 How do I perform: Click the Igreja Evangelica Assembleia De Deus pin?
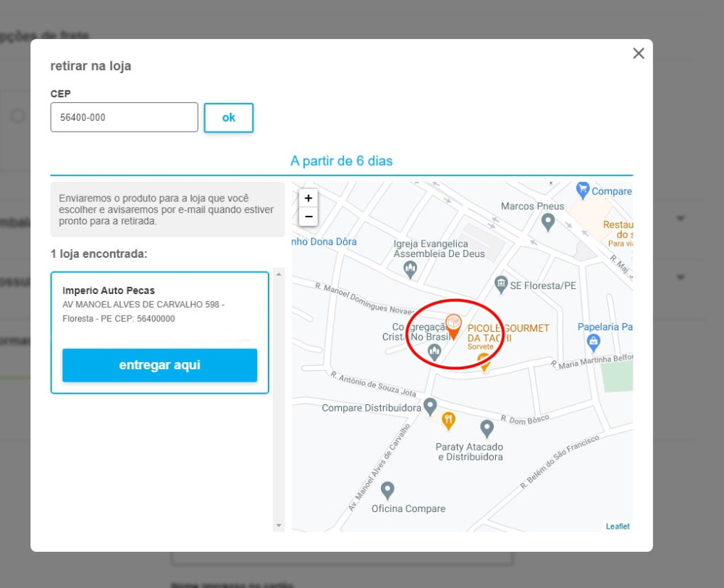pos(410,270)
